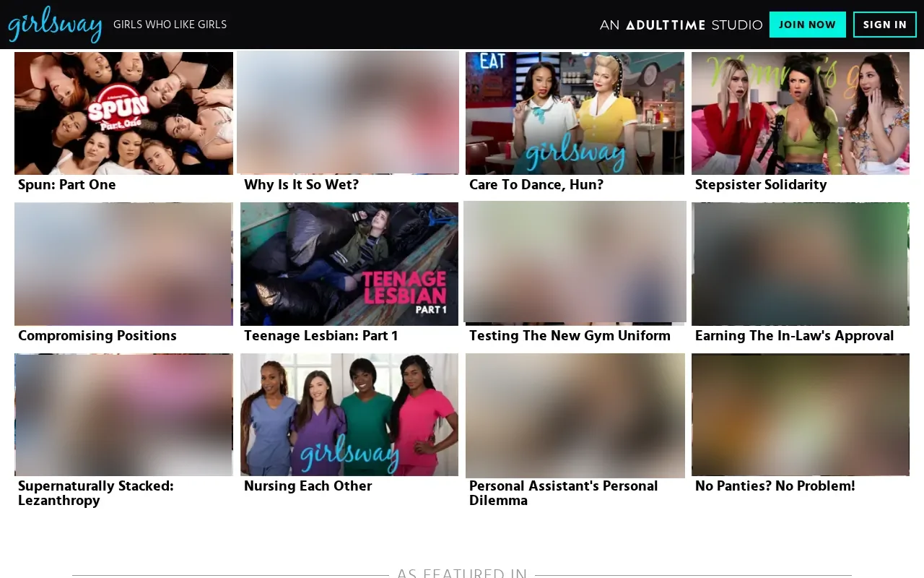Open 'Earning The In-Law's Approval' title
Screen dimensions: 924x578
(794, 336)
